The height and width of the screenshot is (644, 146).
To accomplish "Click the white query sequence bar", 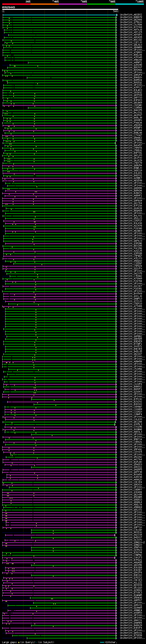I will (60, 10).
